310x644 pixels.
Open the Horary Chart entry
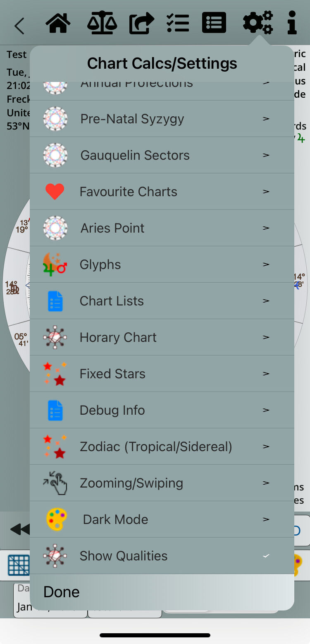(118, 337)
